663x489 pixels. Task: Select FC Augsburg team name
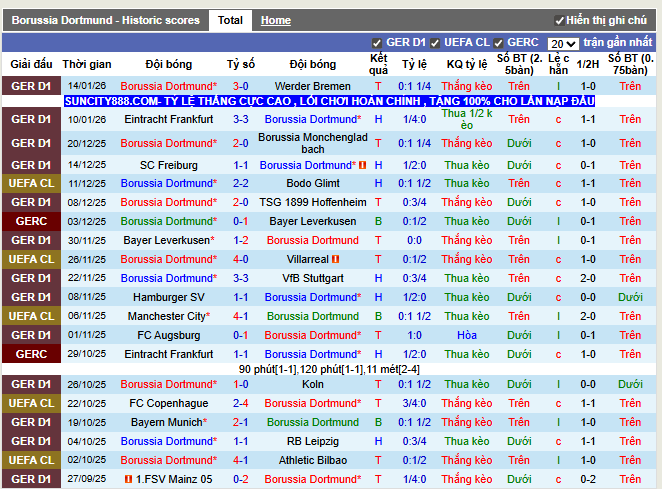(x=169, y=335)
